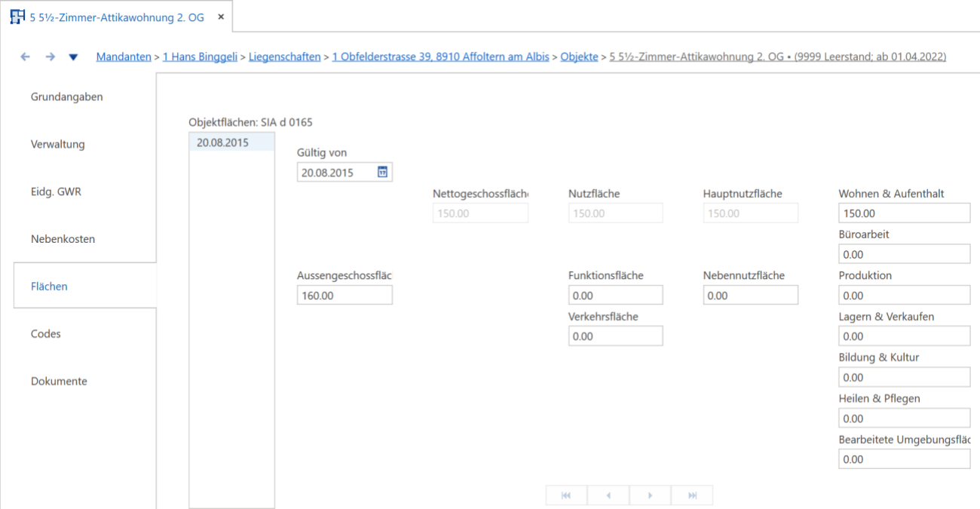Jump to the first record

tap(566, 495)
